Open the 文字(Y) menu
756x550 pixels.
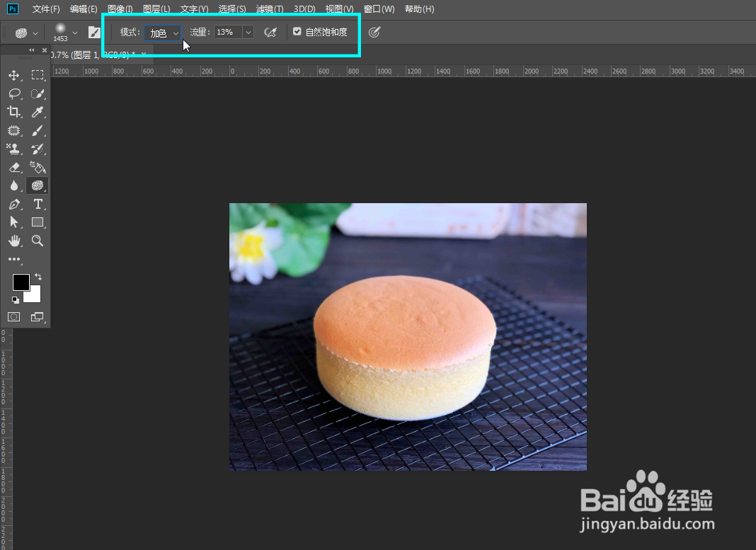(x=194, y=9)
